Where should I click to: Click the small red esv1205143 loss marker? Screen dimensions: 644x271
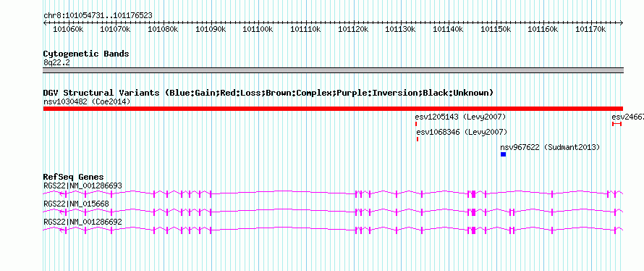415,124
